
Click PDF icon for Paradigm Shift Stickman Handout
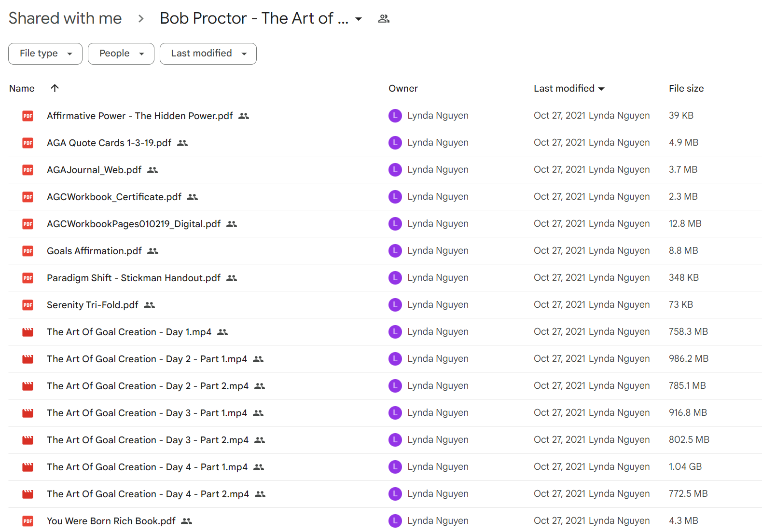coord(28,278)
